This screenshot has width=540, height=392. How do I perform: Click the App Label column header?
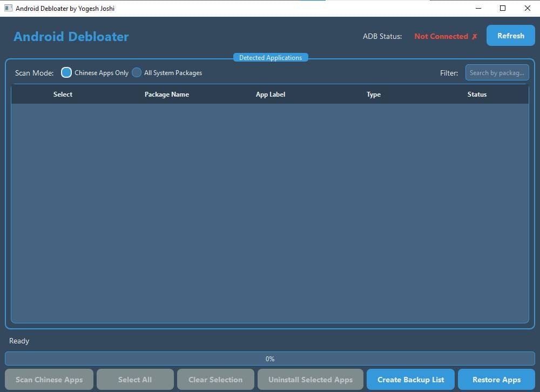(x=271, y=94)
